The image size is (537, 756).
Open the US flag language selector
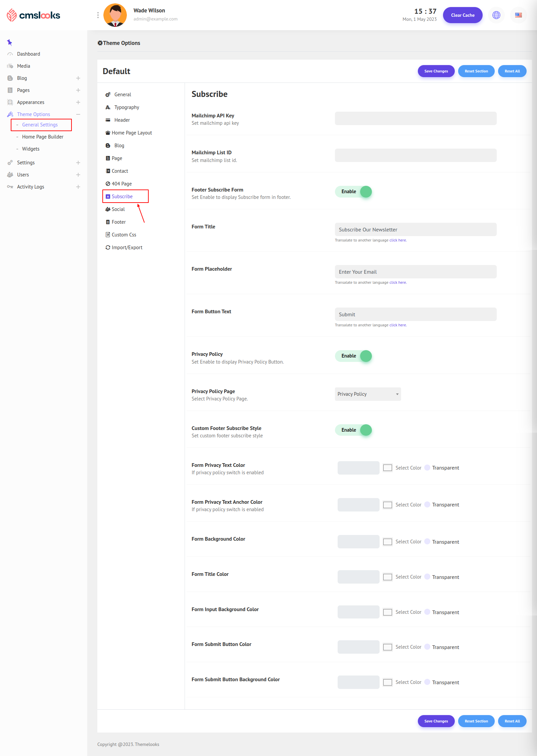coord(518,15)
